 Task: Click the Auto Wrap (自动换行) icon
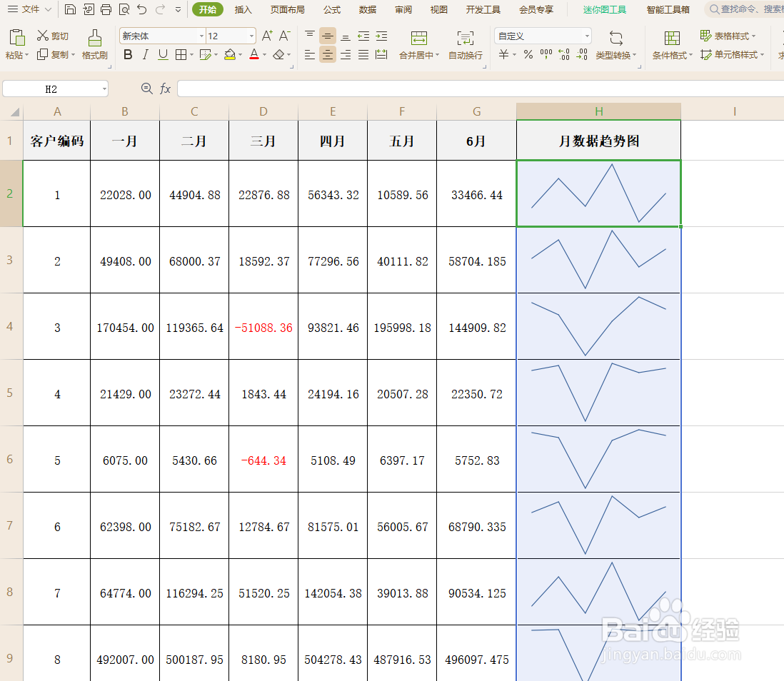465,38
